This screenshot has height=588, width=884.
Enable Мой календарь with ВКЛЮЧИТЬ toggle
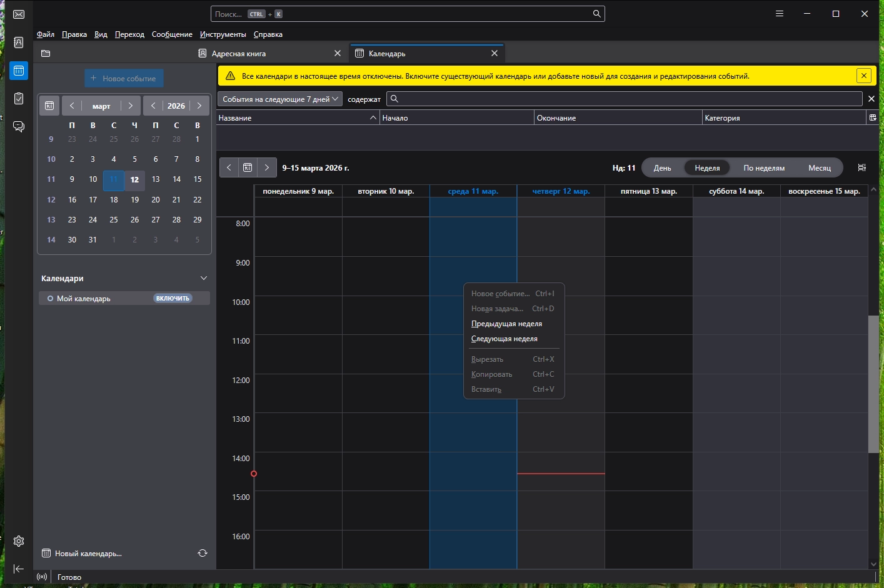coord(173,299)
